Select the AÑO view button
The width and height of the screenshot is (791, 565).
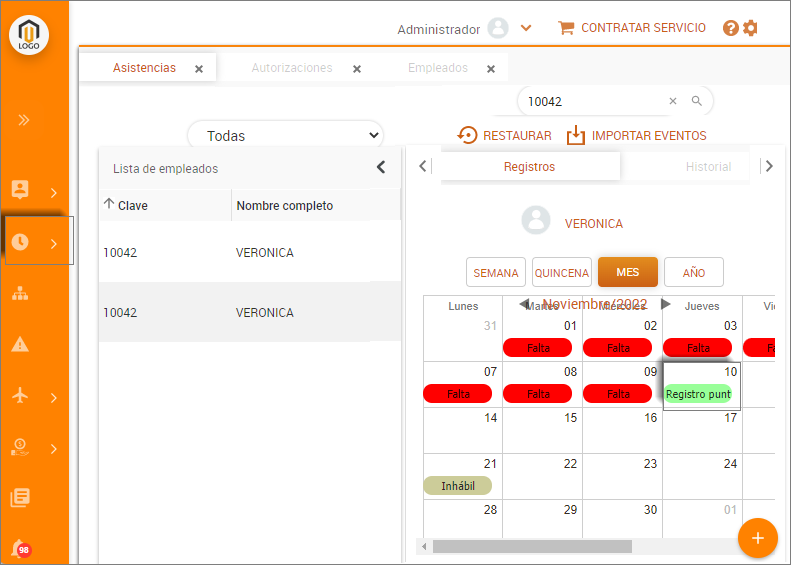click(x=693, y=272)
